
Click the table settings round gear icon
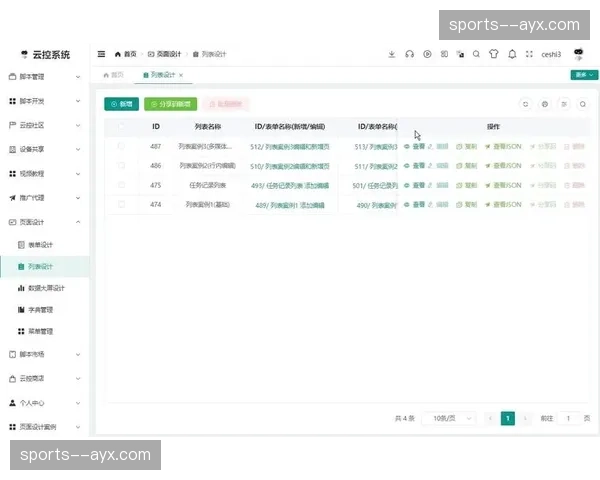coord(545,104)
